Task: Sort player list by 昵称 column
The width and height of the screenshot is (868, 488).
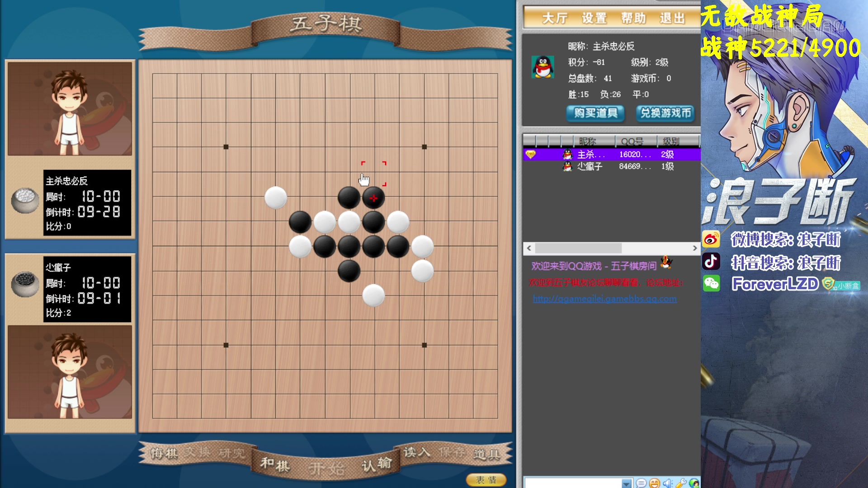Action: click(594, 141)
